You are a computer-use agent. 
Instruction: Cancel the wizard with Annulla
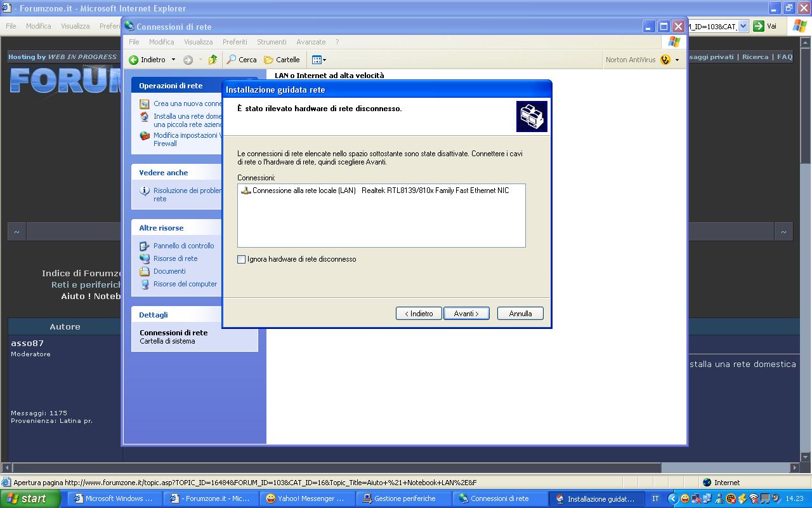pyautogui.click(x=520, y=314)
